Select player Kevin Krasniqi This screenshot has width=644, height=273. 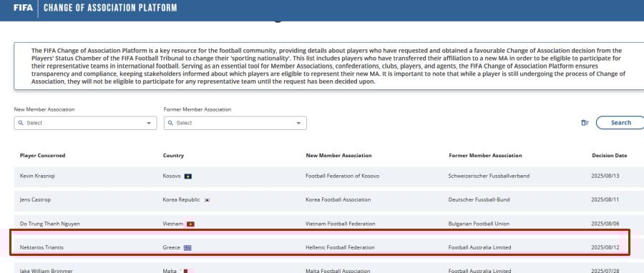point(37,176)
